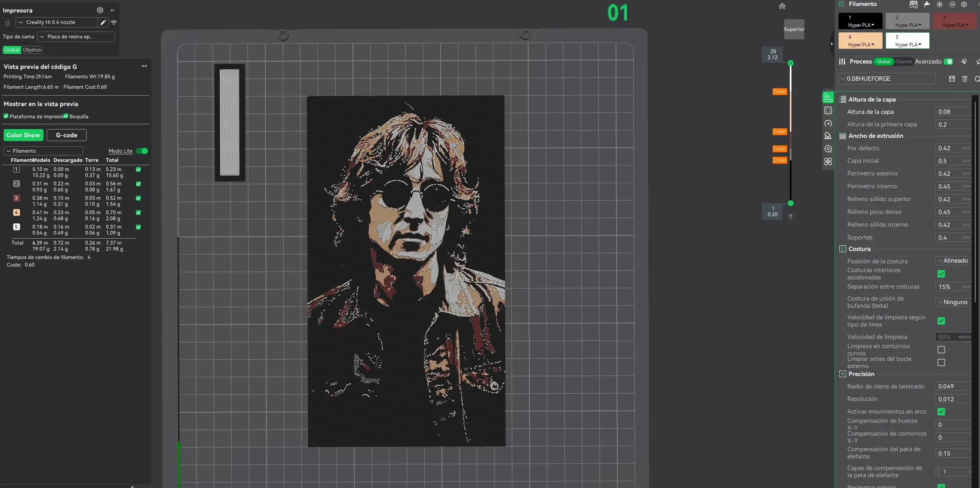Enable Limpiar antes del bucle externo
Screen dimensions: 980x488
pos(941,363)
